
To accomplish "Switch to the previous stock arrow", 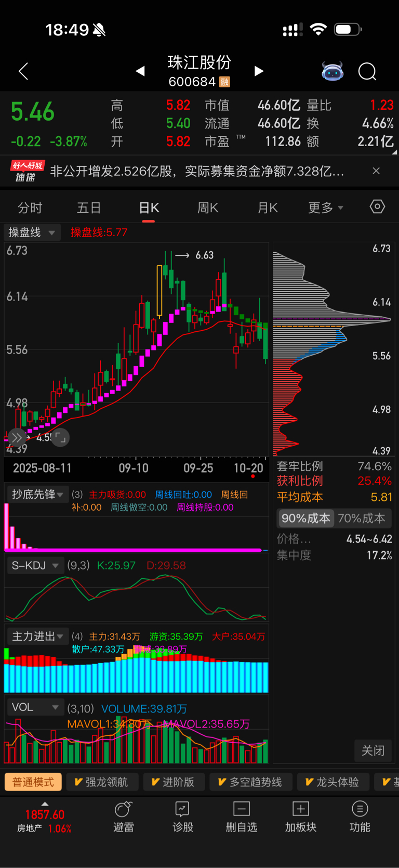I will tap(140, 71).
